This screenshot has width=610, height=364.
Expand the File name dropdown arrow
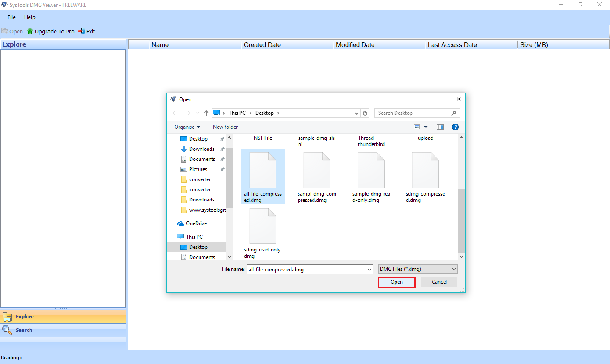coord(369,269)
